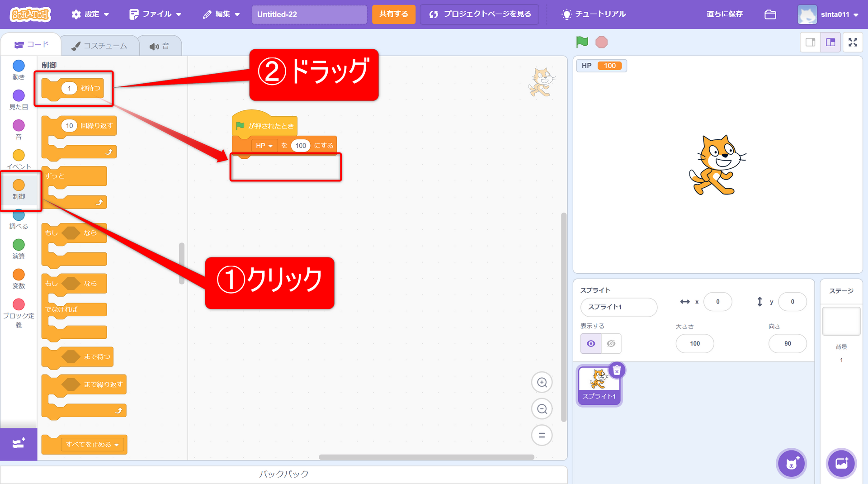Reset workspace zoom with equals button

[x=542, y=435]
